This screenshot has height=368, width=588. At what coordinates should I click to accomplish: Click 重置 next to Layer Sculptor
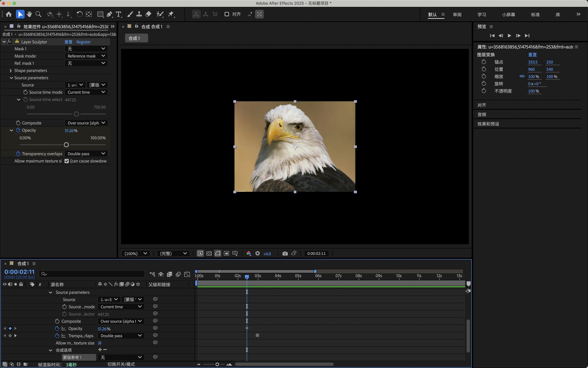point(68,42)
